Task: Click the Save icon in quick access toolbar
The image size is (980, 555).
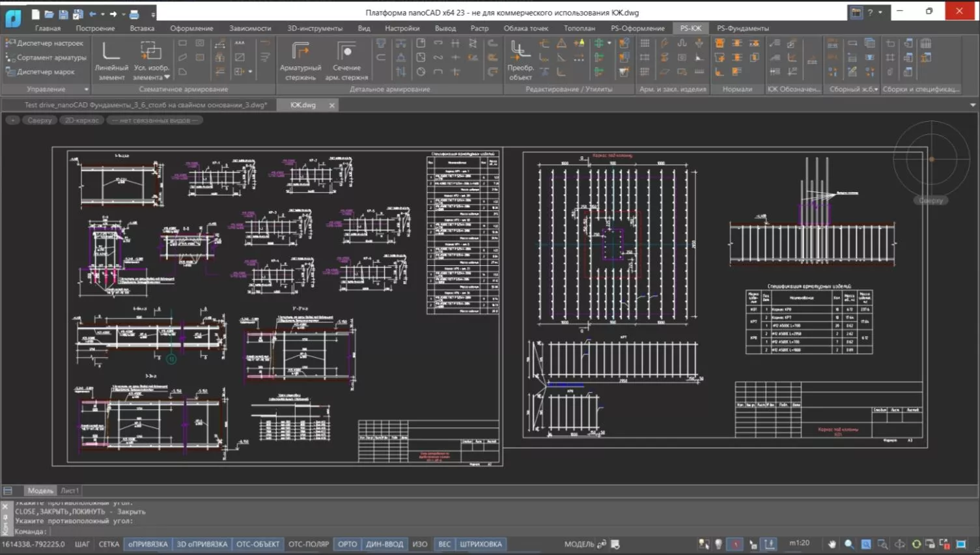Action: (63, 14)
